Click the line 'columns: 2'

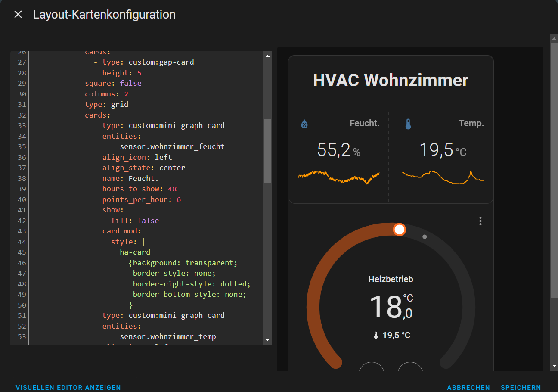point(107,94)
